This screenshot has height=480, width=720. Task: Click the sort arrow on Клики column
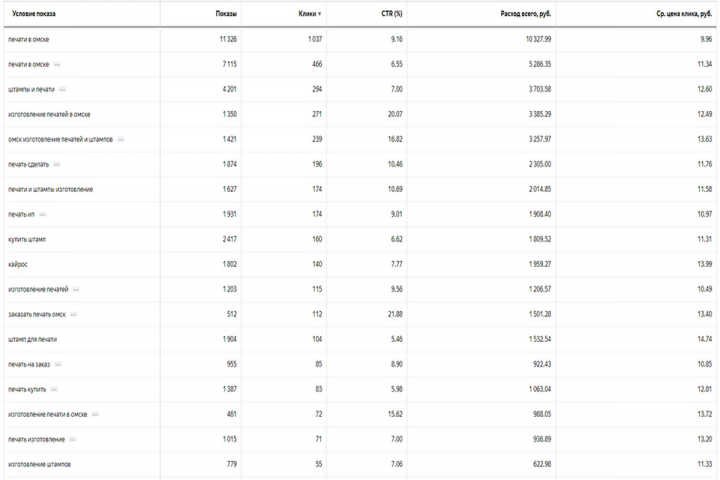point(320,14)
